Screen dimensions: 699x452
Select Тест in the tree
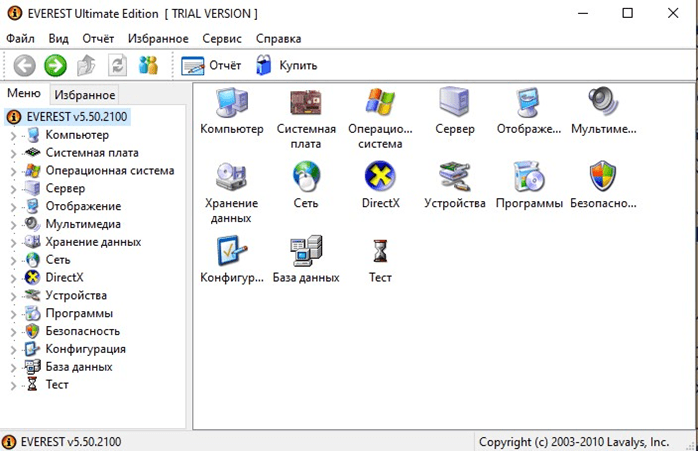[x=57, y=384]
